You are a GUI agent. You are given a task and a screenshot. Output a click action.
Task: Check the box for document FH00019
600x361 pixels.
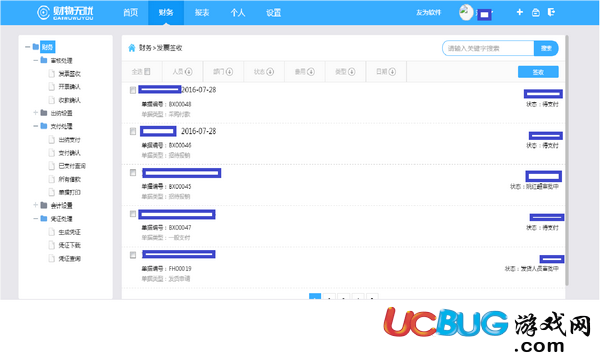pos(133,255)
